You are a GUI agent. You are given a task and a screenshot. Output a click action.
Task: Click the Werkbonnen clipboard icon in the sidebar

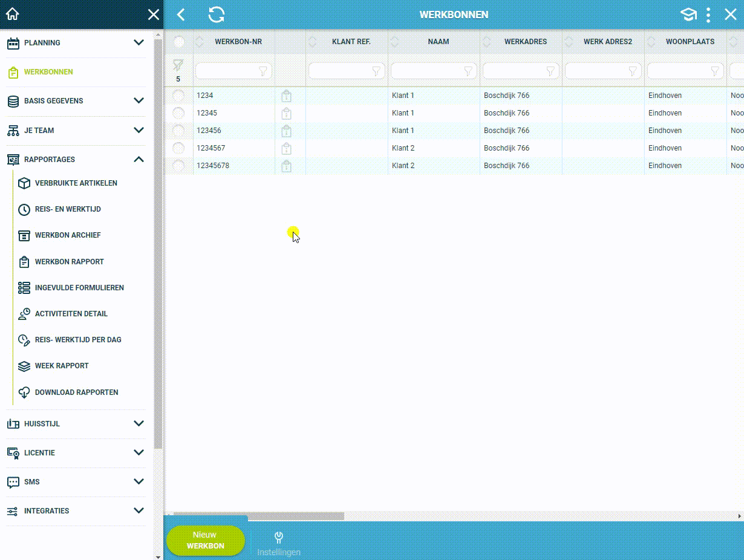13,73
